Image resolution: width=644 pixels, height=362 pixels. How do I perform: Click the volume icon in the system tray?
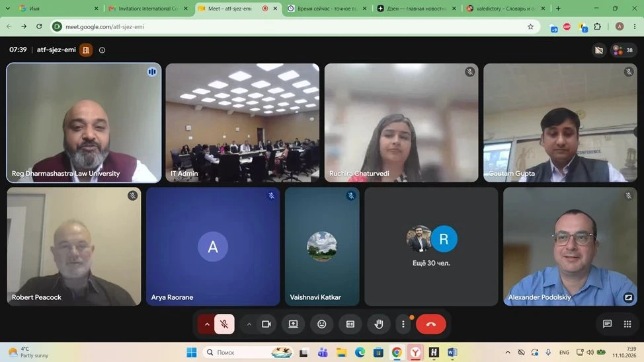click(590, 352)
